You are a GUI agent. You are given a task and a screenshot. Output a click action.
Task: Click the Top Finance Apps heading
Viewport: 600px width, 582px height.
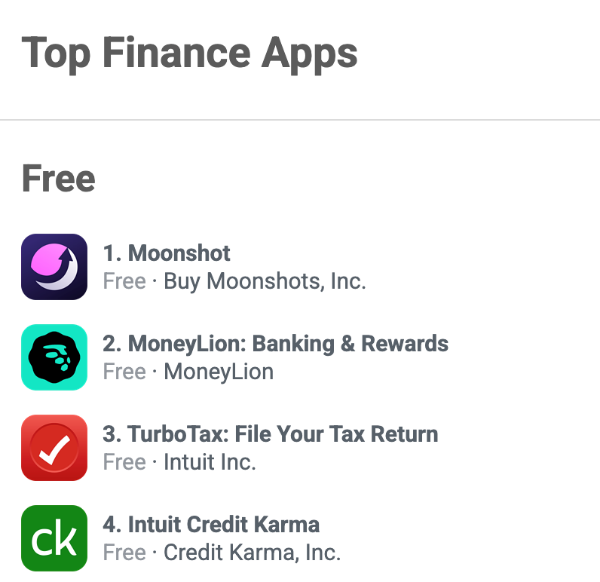(x=189, y=53)
